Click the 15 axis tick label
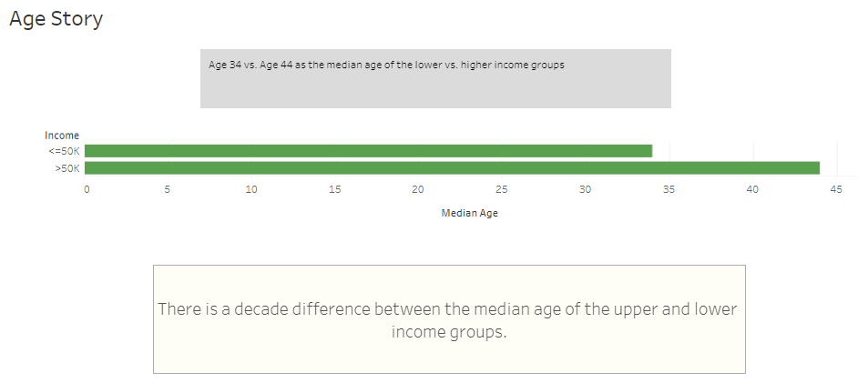This screenshot has height=383, width=868. [335, 189]
